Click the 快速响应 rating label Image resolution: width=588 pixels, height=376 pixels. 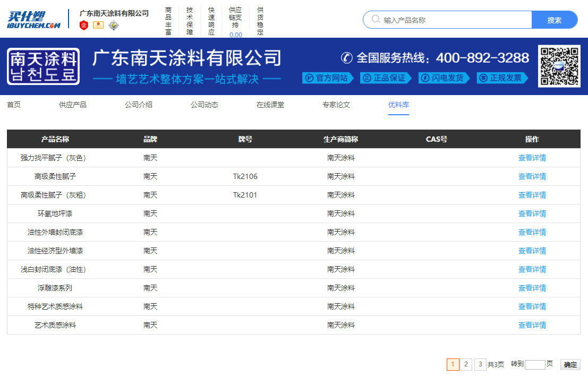211,21
